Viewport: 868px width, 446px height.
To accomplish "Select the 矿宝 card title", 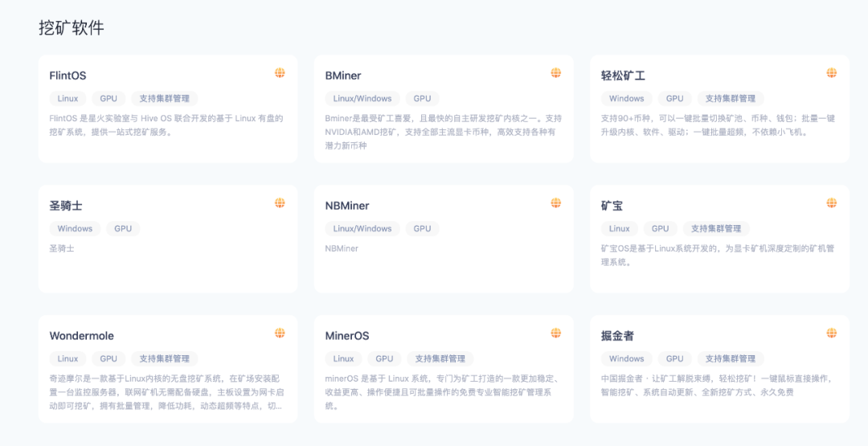I will 612,206.
